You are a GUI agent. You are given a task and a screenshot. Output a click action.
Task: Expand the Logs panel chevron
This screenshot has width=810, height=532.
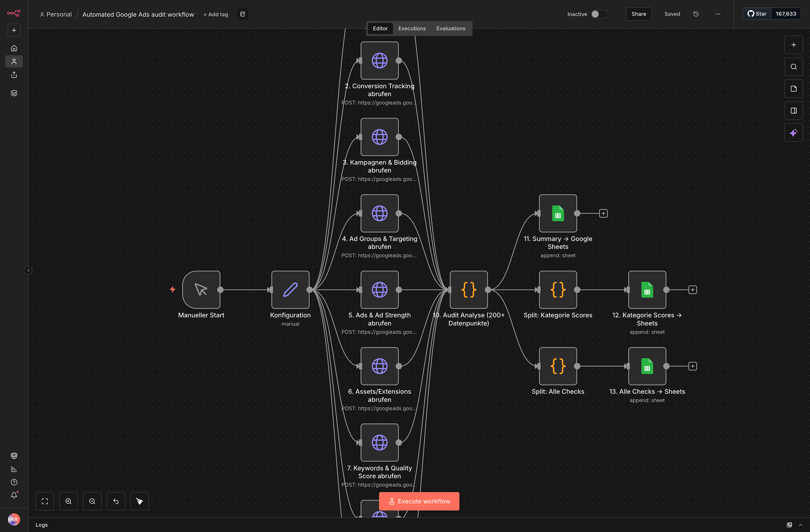coord(800,525)
